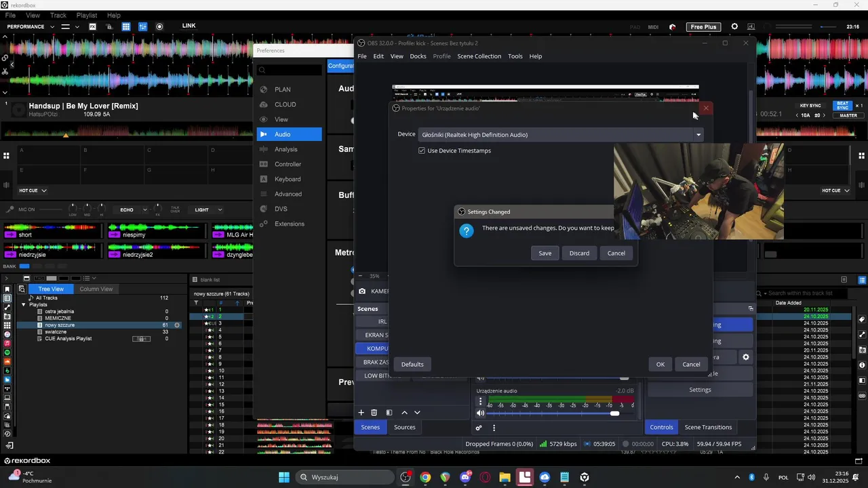This screenshot has height=488, width=868.
Task: Open the Device combo box showing Głośniki Realtek
Action: [561, 134]
